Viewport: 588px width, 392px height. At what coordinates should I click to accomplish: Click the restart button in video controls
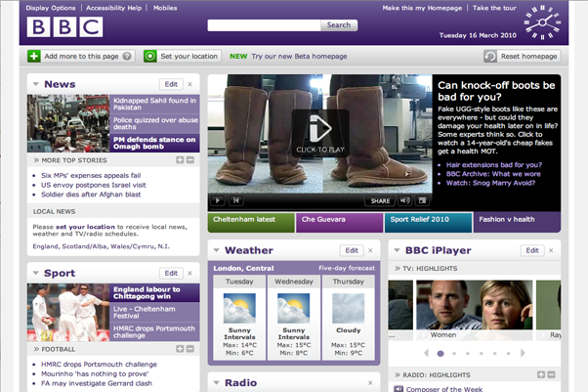click(x=236, y=200)
